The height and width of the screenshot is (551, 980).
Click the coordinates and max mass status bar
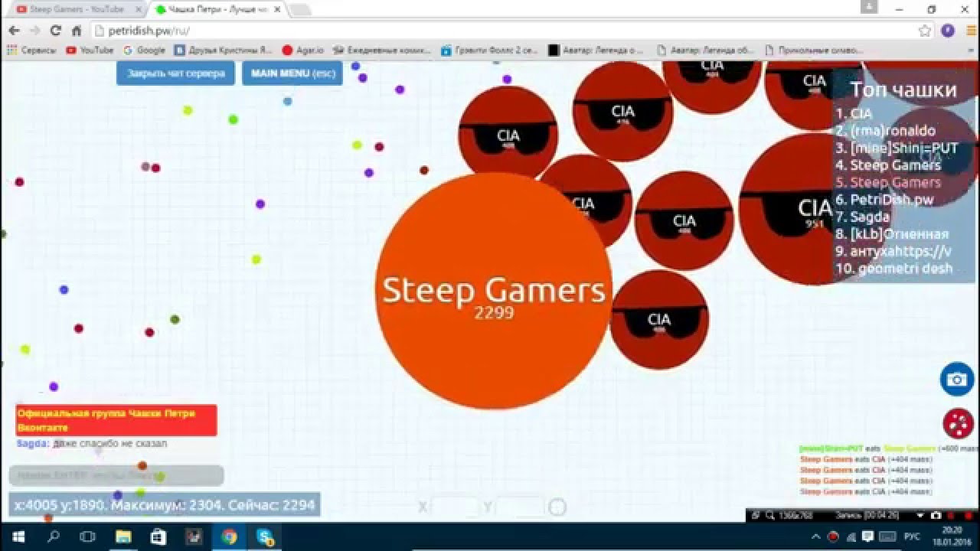[x=164, y=505]
